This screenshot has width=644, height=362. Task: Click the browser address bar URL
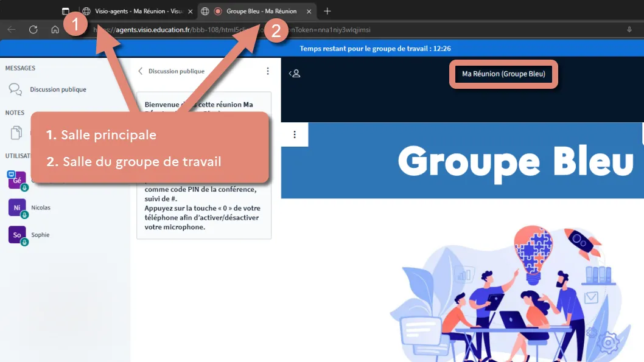point(232,30)
